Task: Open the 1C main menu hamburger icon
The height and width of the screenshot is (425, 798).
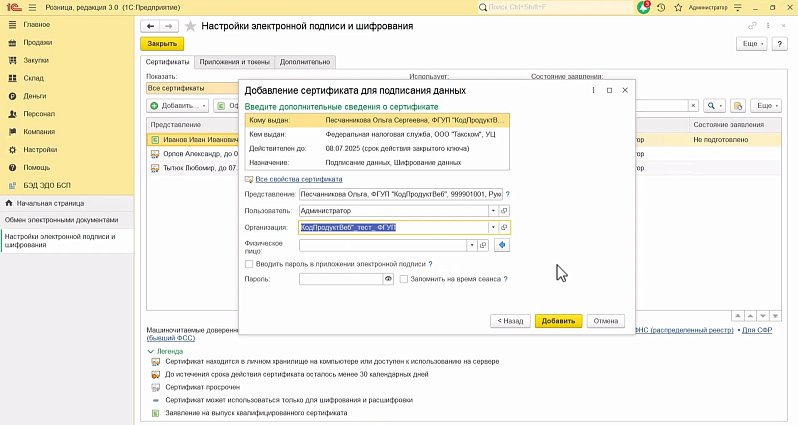Action: (x=32, y=8)
